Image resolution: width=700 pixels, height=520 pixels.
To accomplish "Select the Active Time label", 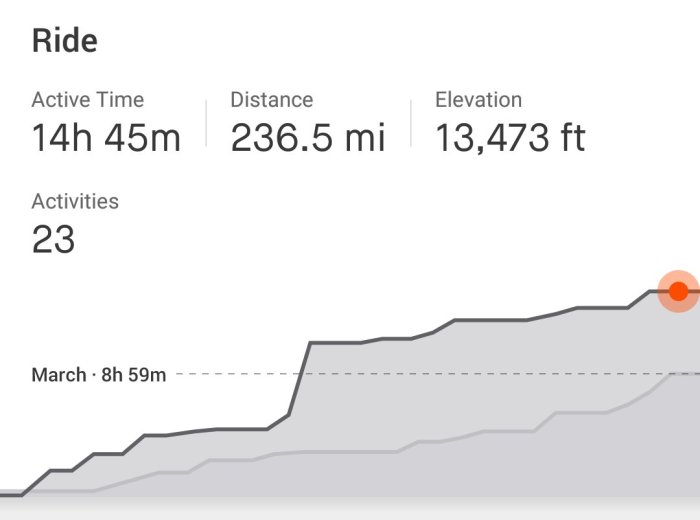I will (x=88, y=100).
